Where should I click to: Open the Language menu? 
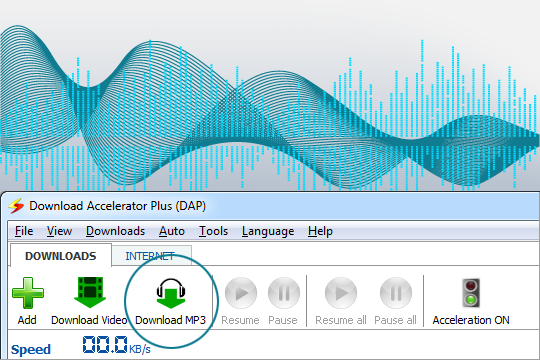(x=268, y=231)
